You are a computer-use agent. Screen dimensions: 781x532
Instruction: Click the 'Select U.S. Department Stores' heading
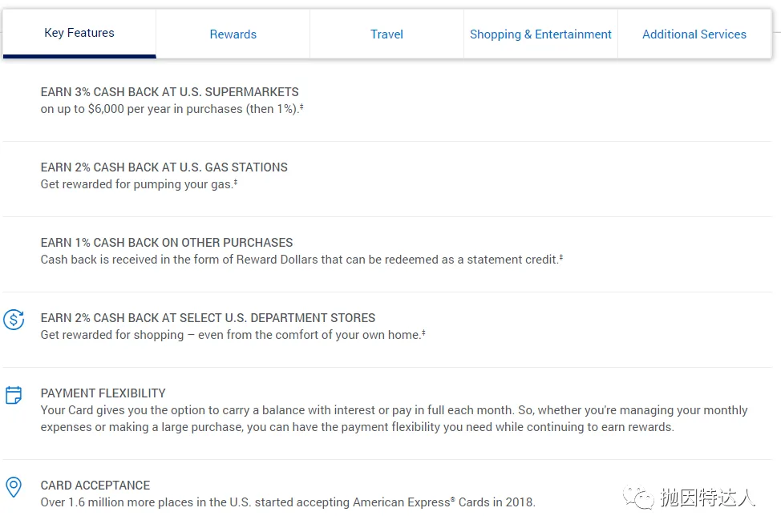tap(208, 318)
